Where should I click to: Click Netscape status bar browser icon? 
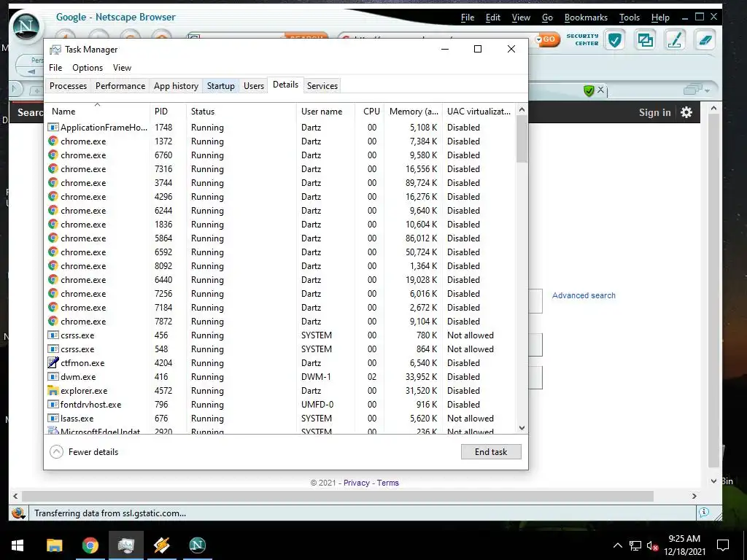[18, 513]
